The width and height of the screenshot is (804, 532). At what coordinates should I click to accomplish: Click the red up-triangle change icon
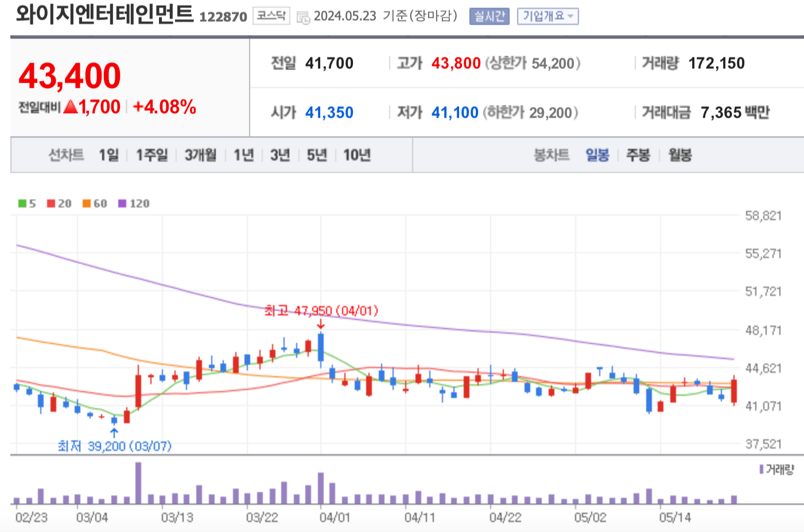click(x=71, y=106)
